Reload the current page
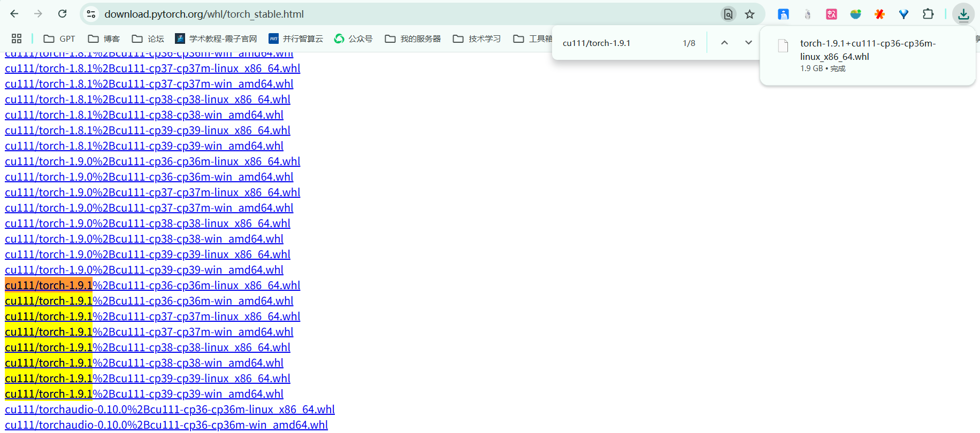Screen dimensions: 980x433 click(x=63, y=14)
